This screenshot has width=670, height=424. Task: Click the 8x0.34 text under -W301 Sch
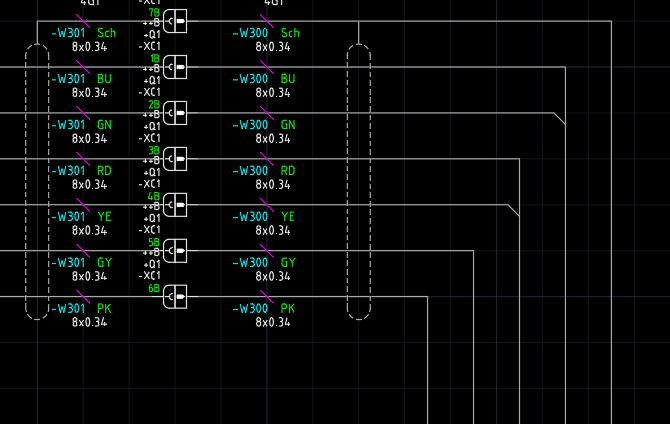(x=89, y=47)
